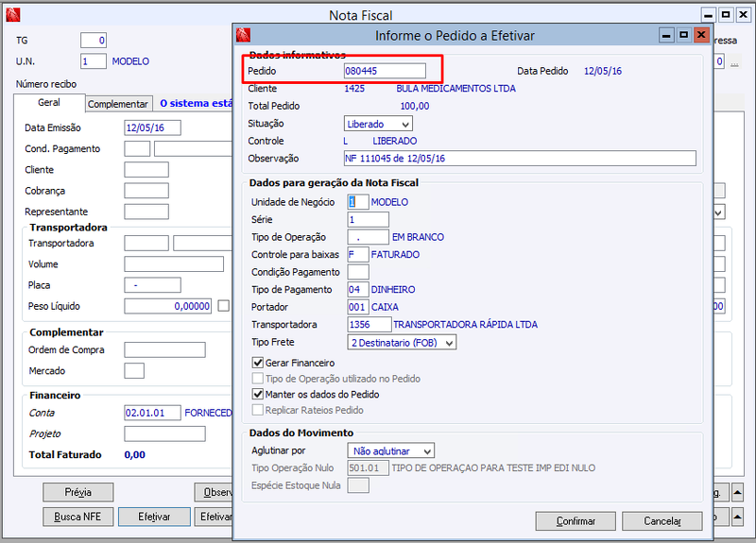756x543 pixels.
Task: Click the Projeto input field
Action: (x=164, y=433)
